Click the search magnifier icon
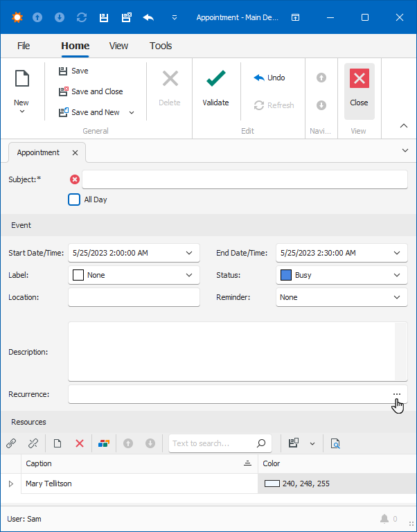The height and width of the screenshot is (532, 417). click(261, 443)
